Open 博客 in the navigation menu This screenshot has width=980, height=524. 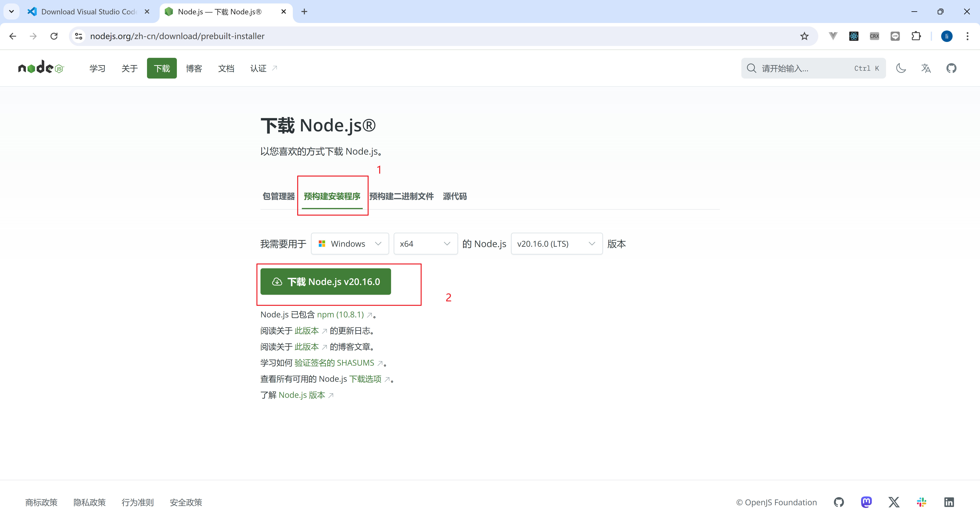[x=194, y=68]
